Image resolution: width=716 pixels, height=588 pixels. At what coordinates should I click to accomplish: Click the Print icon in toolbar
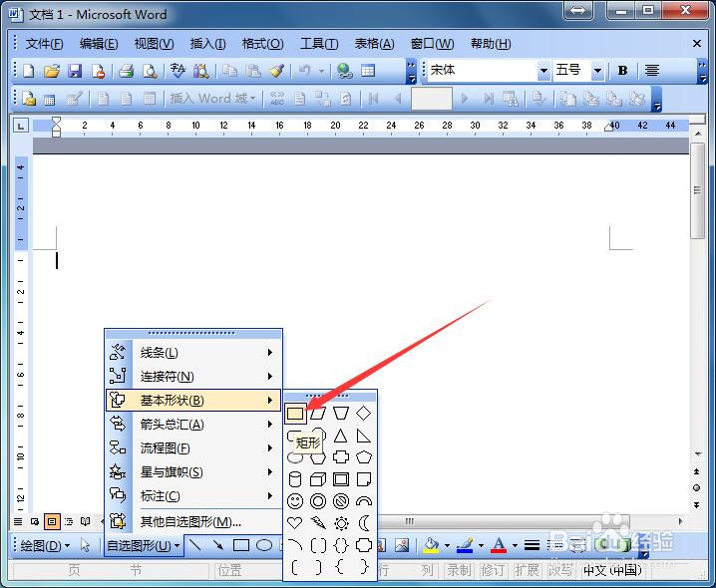point(126,71)
